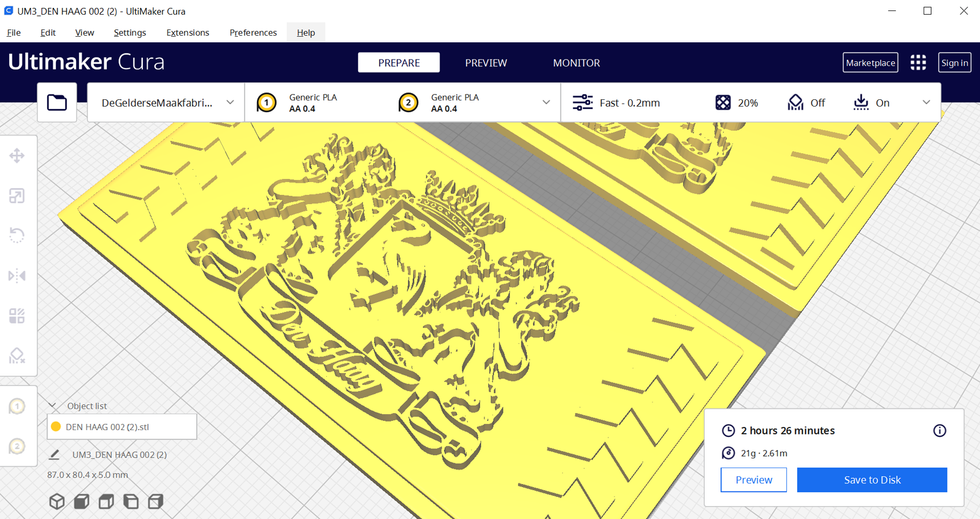
Task: Switch to the PREVIEW stage
Action: 486,63
